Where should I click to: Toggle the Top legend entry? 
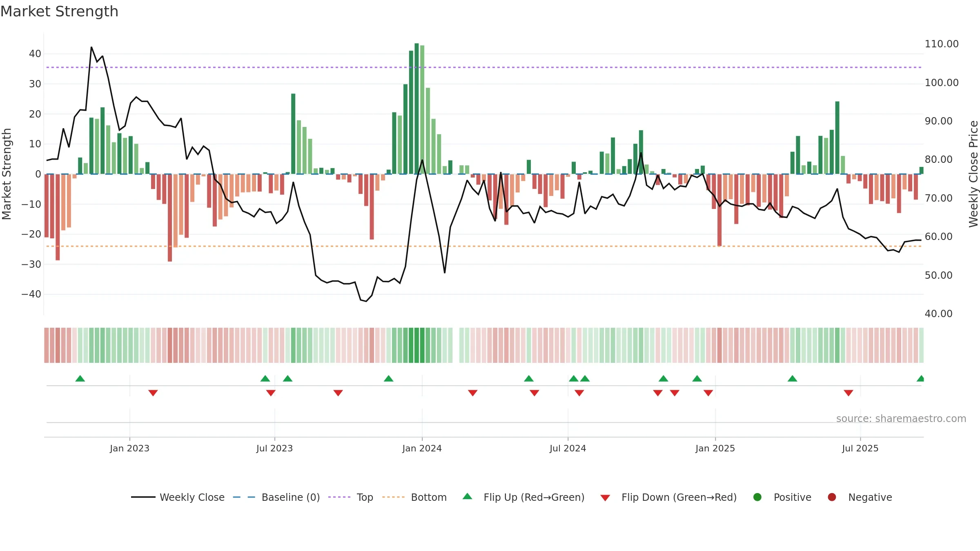pos(350,497)
